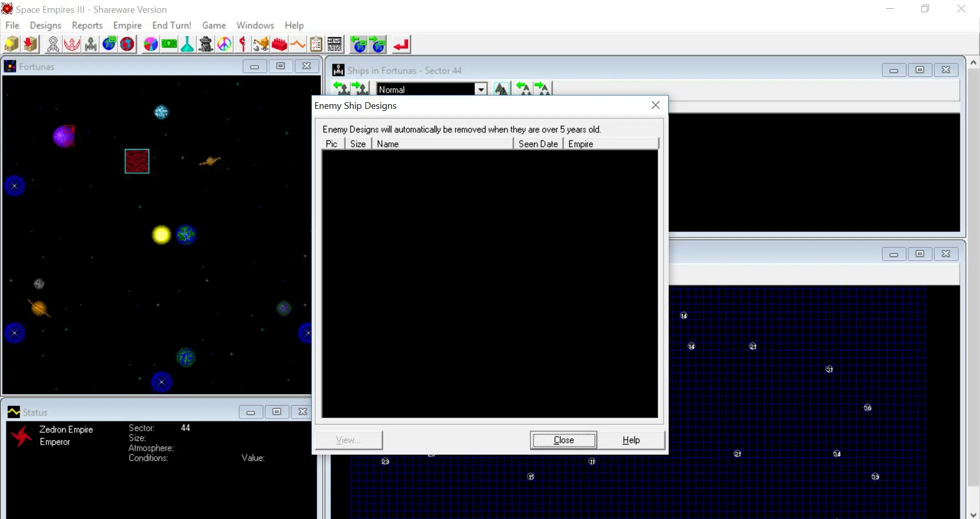Open the NEWS newspaper toolbar icon
Image resolution: width=980 pixels, height=519 pixels.
[335, 44]
